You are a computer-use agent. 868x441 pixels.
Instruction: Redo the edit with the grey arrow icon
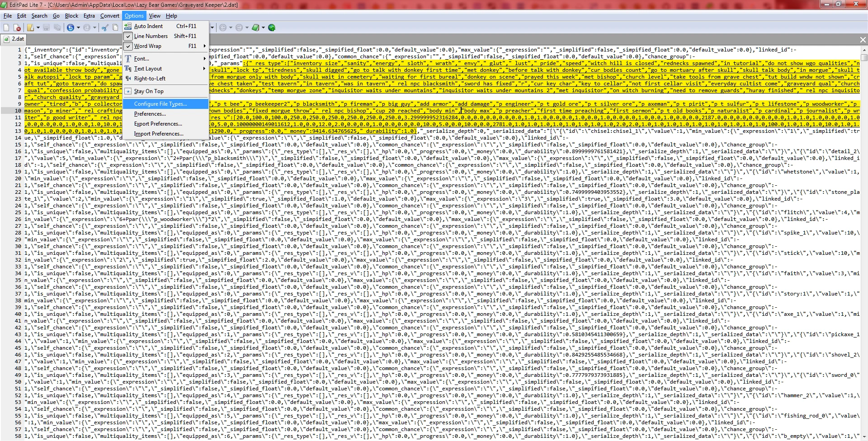tap(87, 28)
